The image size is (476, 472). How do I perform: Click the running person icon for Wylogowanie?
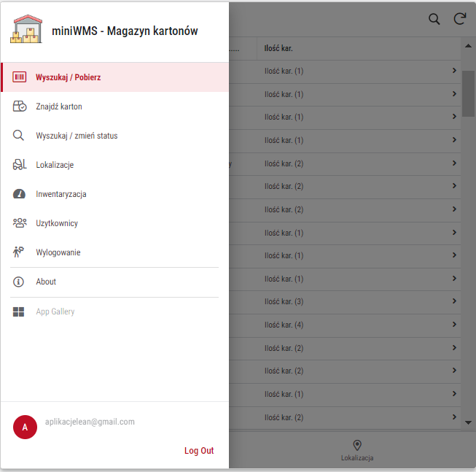20,252
